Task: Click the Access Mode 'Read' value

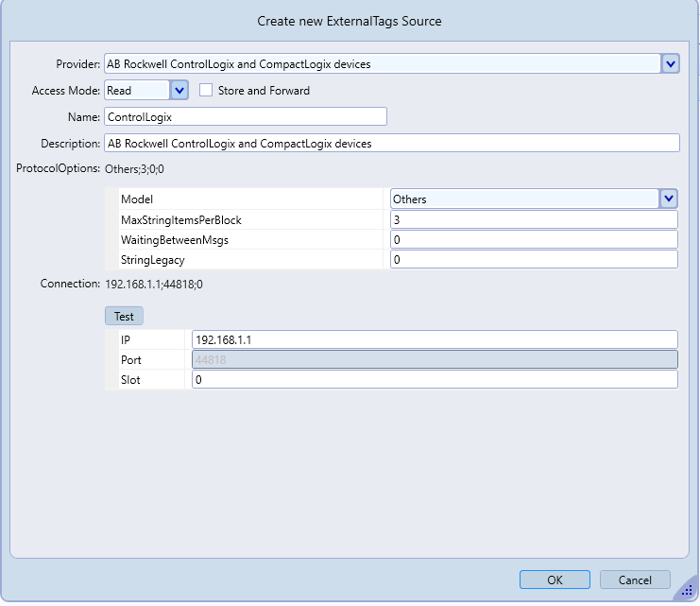Action: [136, 90]
